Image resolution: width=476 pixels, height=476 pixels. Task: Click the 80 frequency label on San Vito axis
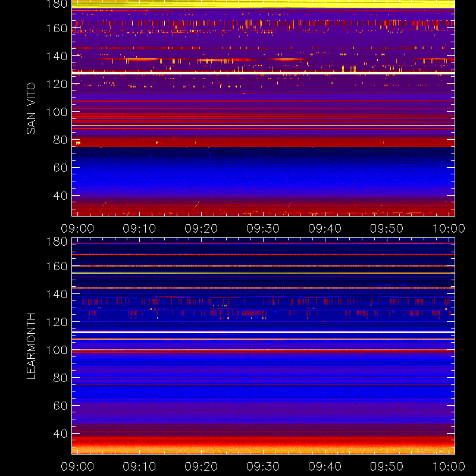pos(61,140)
